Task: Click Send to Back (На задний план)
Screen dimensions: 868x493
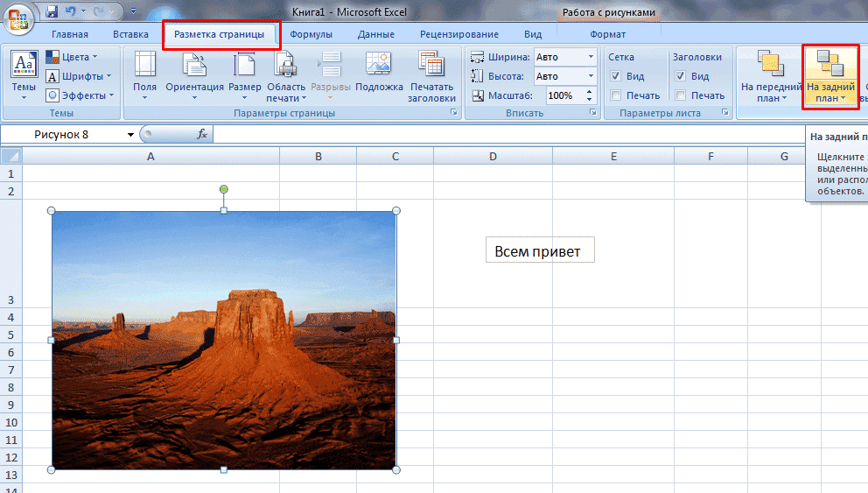Action: [830, 74]
